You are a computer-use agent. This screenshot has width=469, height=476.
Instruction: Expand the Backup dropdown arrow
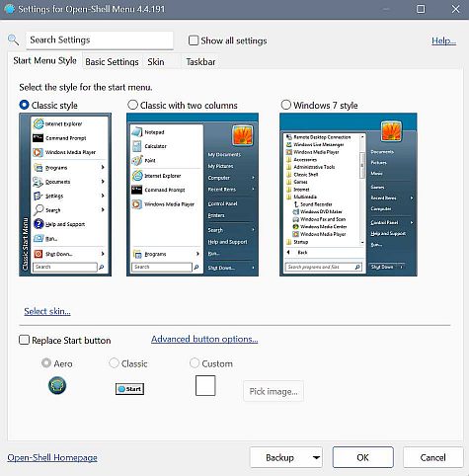pos(316,457)
